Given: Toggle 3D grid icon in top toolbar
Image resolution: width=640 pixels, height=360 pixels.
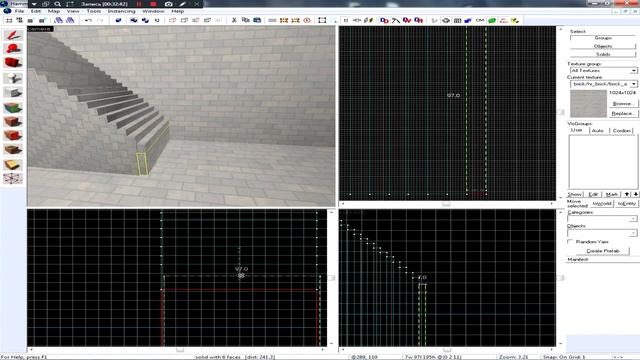Looking at the screenshot, I should pyautogui.click(x=19, y=20).
